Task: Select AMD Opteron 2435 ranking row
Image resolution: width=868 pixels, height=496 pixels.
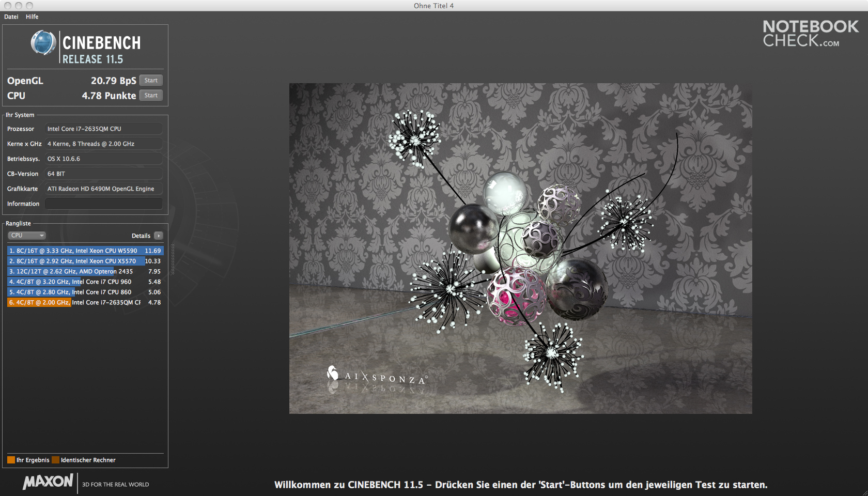Action: 85,271
